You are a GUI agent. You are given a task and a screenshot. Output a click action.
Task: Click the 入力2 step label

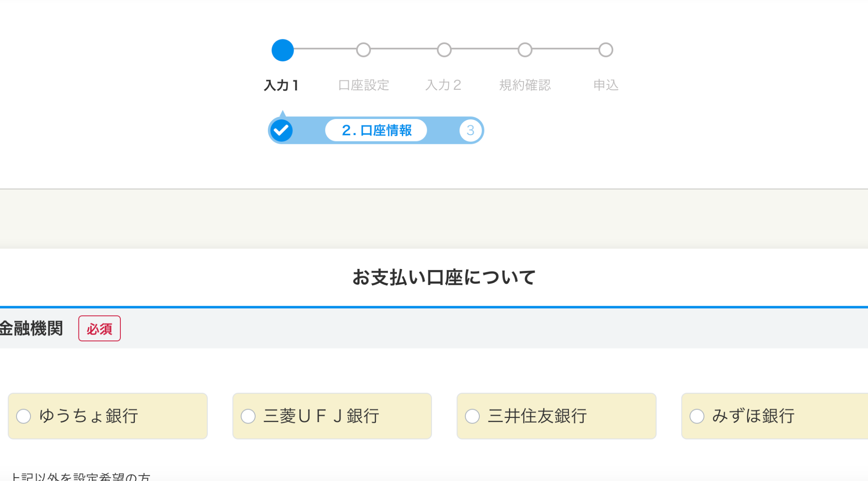[x=443, y=86]
